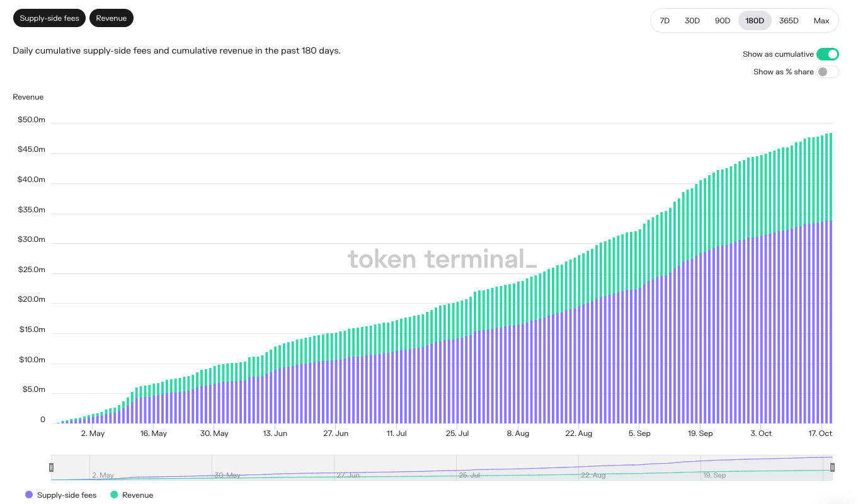Image resolution: width=858 pixels, height=504 pixels.
Task: Click the Supply-side fees filter pill
Action: tap(49, 18)
